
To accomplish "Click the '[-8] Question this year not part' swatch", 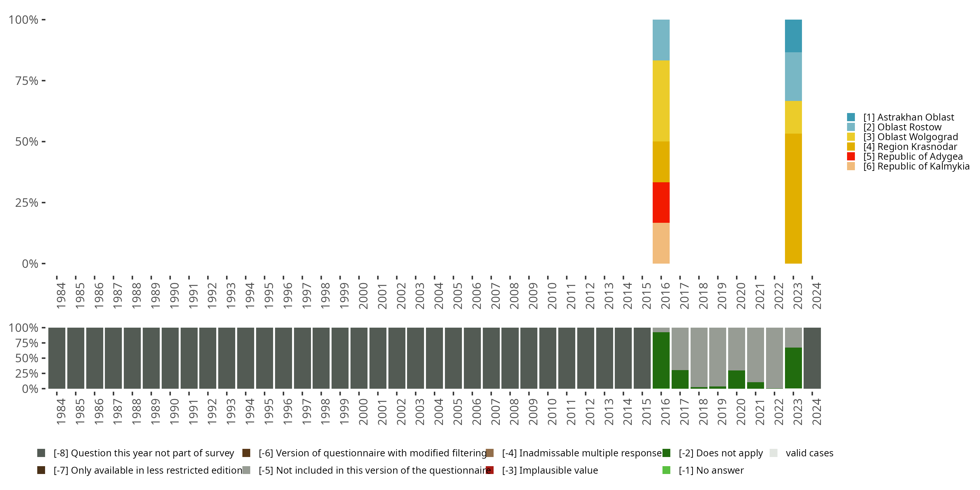I will pos(41,453).
